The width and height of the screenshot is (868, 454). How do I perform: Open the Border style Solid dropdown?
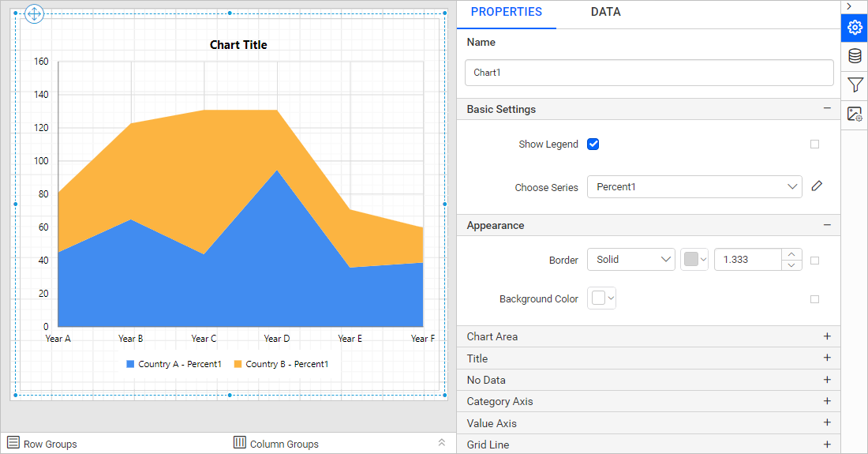pos(630,260)
